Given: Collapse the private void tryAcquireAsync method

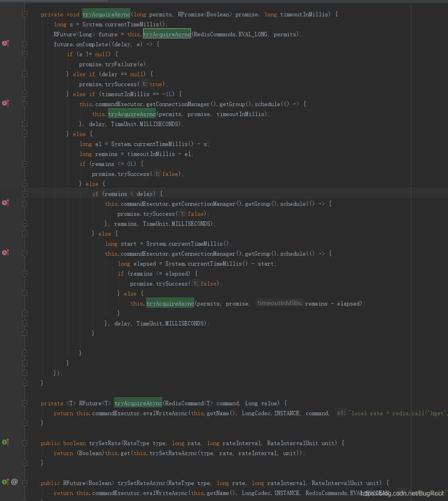Looking at the screenshot, I should point(25,14).
